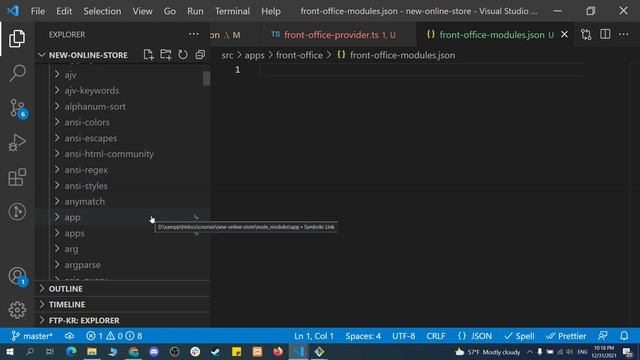Open the Manage gear settings icon
The width and height of the screenshot is (640, 360).
(x=17, y=310)
